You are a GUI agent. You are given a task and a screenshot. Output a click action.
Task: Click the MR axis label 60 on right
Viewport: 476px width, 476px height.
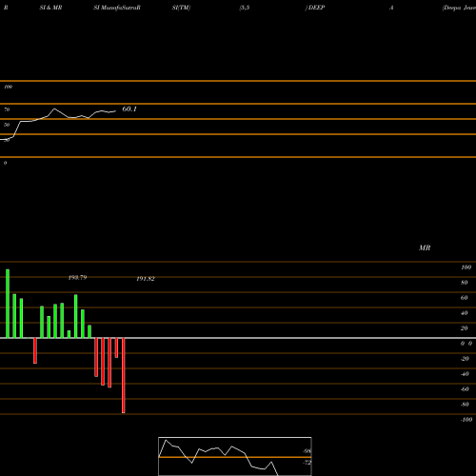(x=465, y=298)
